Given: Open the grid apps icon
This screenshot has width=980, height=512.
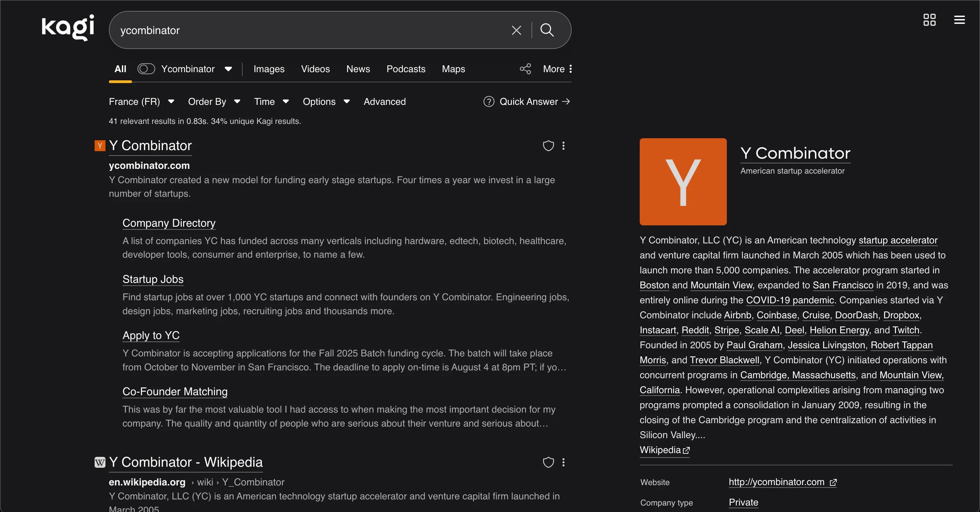Looking at the screenshot, I should pos(929,20).
